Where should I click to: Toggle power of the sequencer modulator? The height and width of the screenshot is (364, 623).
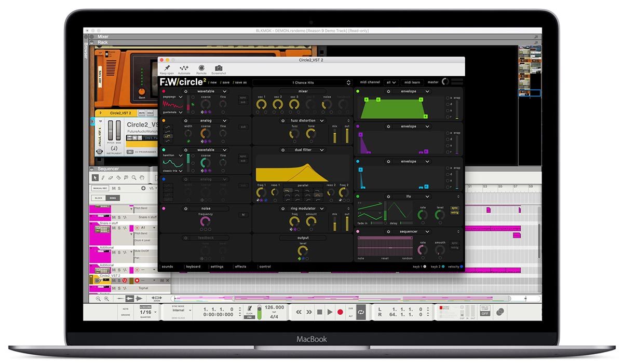click(x=387, y=232)
